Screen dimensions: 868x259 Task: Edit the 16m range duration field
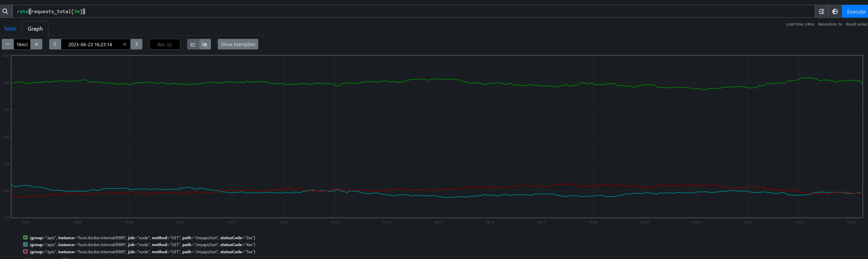22,44
